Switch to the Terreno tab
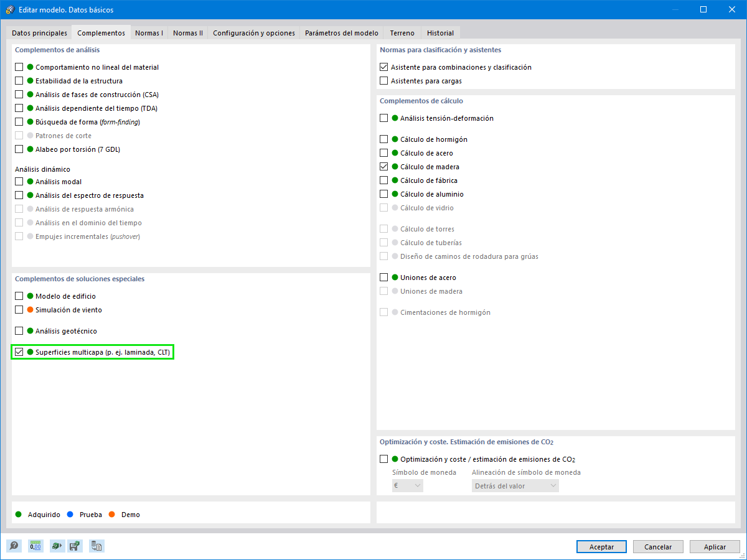 tap(402, 33)
